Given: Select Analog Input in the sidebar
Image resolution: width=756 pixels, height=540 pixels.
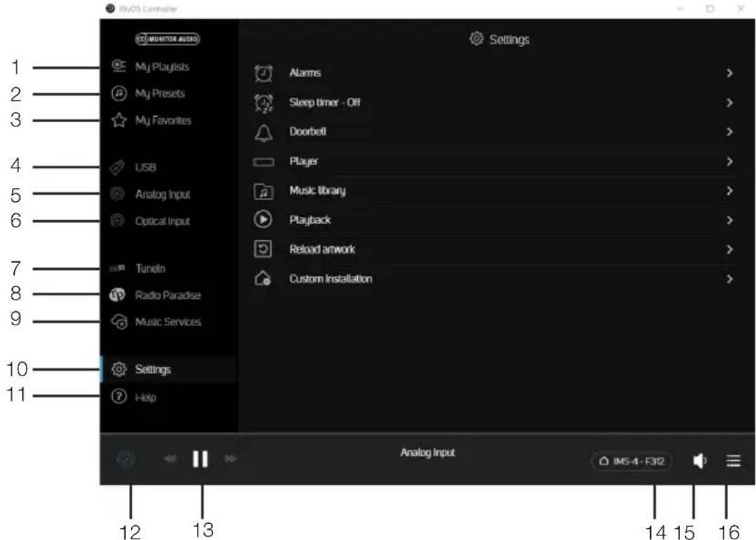Looking at the screenshot, I should [163, 194].
